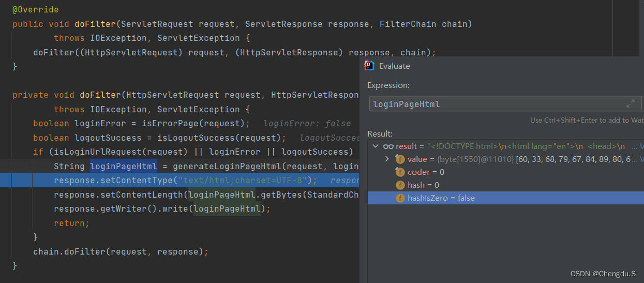Click the '@Override' annotation
The image size is (644, 283).
(x=36, y=10)
